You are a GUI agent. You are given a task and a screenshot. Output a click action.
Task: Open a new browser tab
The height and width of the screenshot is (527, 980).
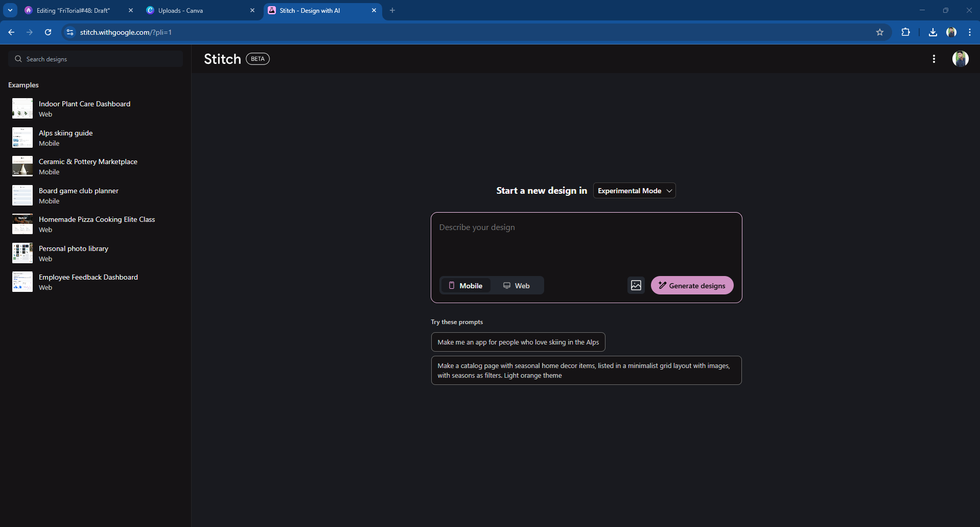[392, 10]
